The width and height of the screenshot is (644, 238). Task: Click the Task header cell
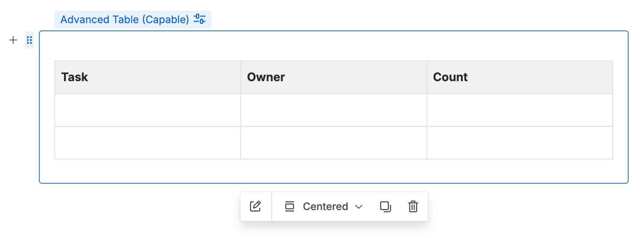[147, 77]
